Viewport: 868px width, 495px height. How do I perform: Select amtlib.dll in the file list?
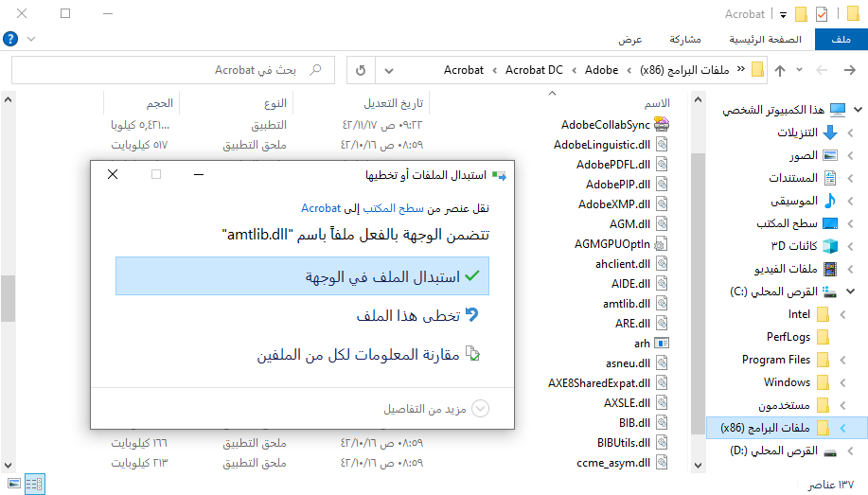click(627, 304)
